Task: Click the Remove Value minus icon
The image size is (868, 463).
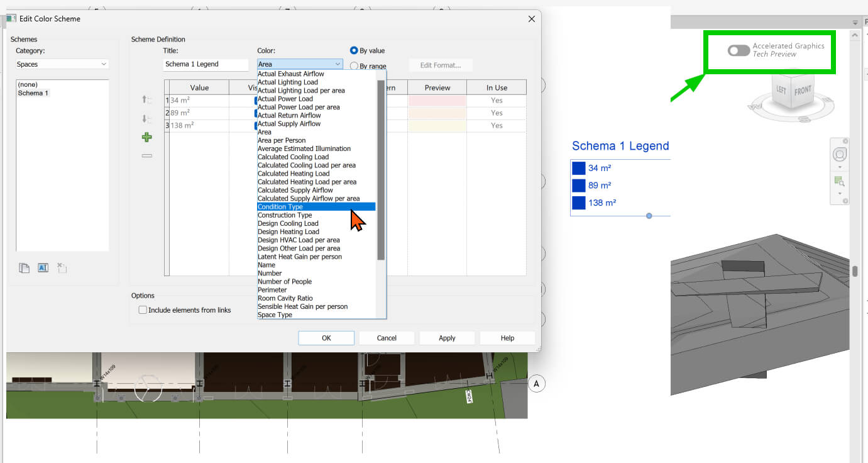Action: pyautogui.click(x=147, y=155)
